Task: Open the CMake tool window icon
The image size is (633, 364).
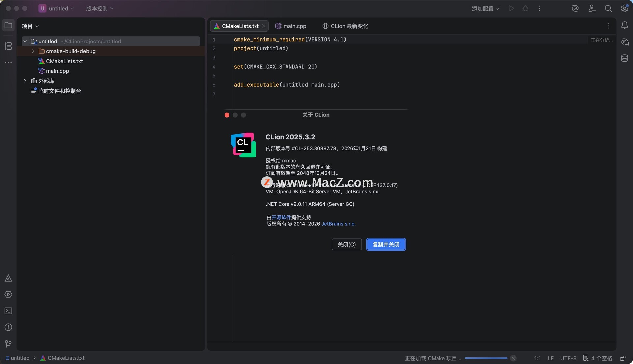Action: pyautogui.click(x=8, y=278)
